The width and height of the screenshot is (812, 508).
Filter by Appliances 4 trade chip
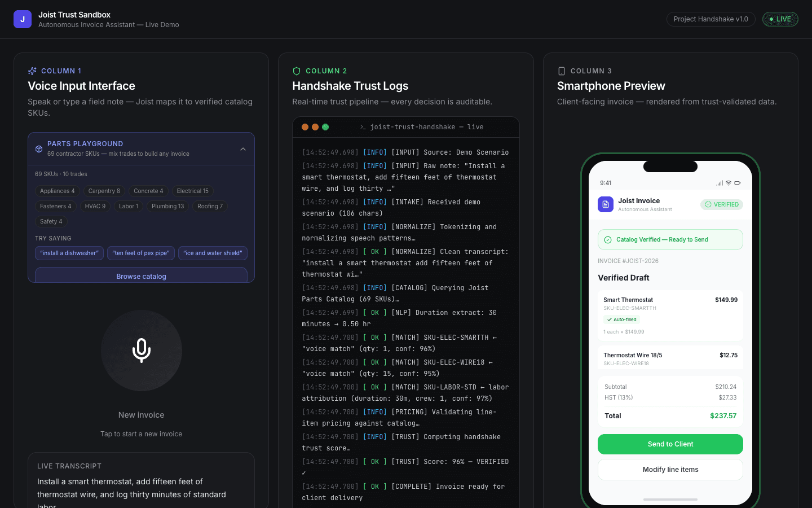(x=58, y=191)
